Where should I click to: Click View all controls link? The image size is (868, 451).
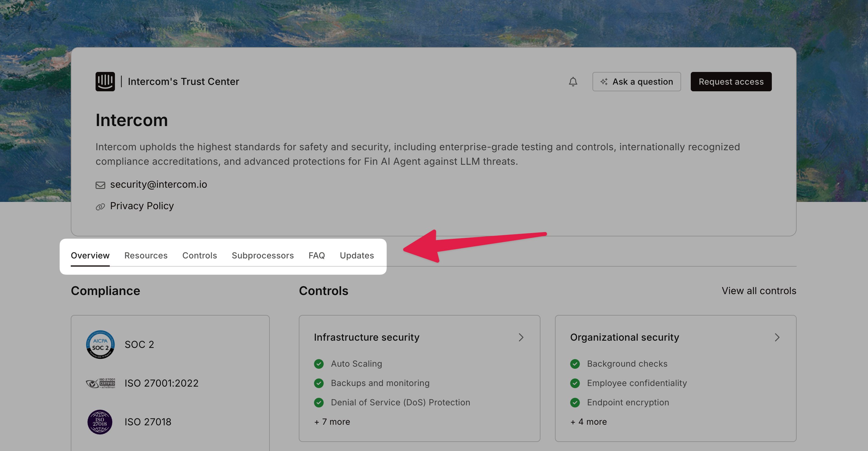(x=759, y=291)
